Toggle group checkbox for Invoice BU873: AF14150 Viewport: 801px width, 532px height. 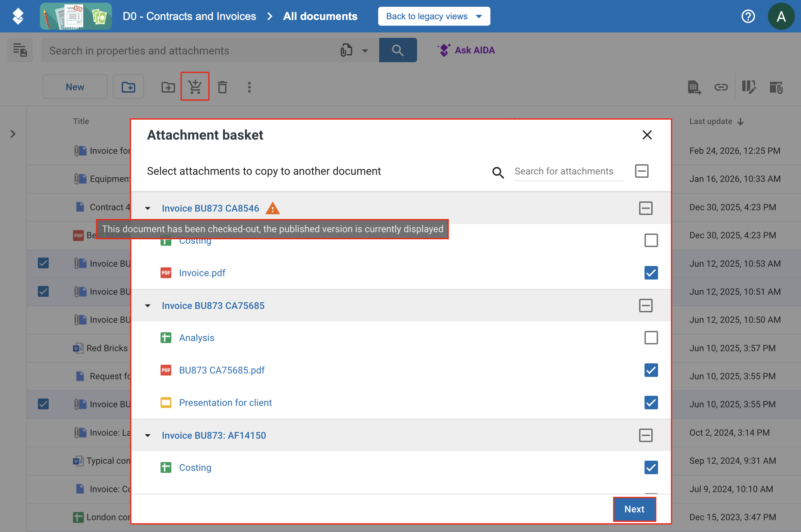646,436
